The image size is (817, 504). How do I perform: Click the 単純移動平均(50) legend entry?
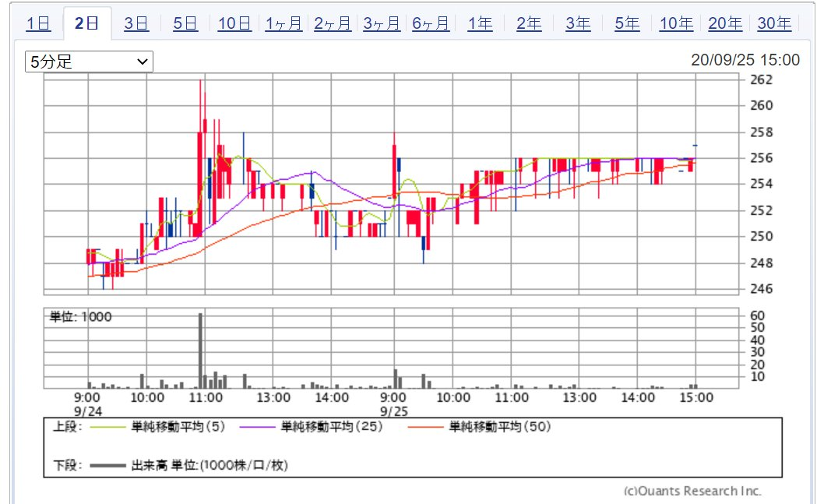(x=500, y=427)
